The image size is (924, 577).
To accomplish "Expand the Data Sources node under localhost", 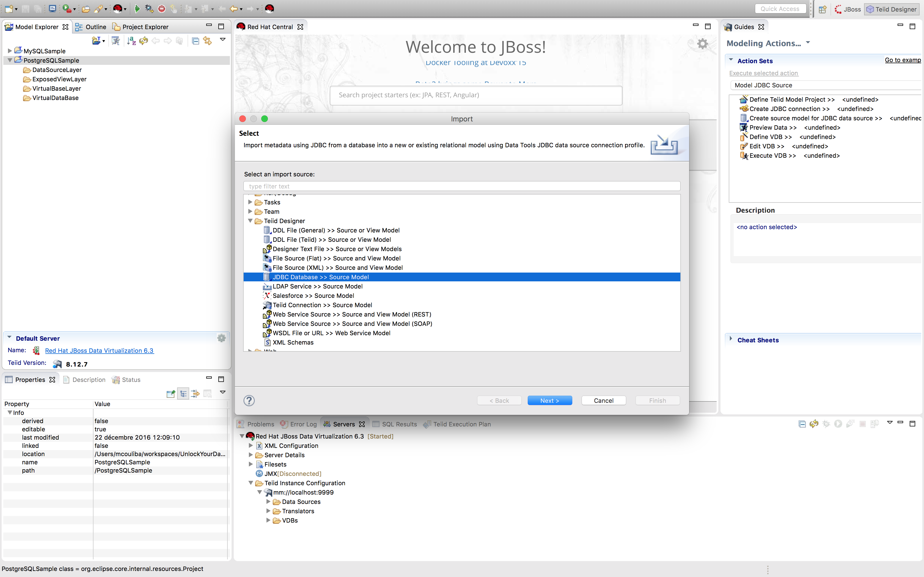I will 269,501.
